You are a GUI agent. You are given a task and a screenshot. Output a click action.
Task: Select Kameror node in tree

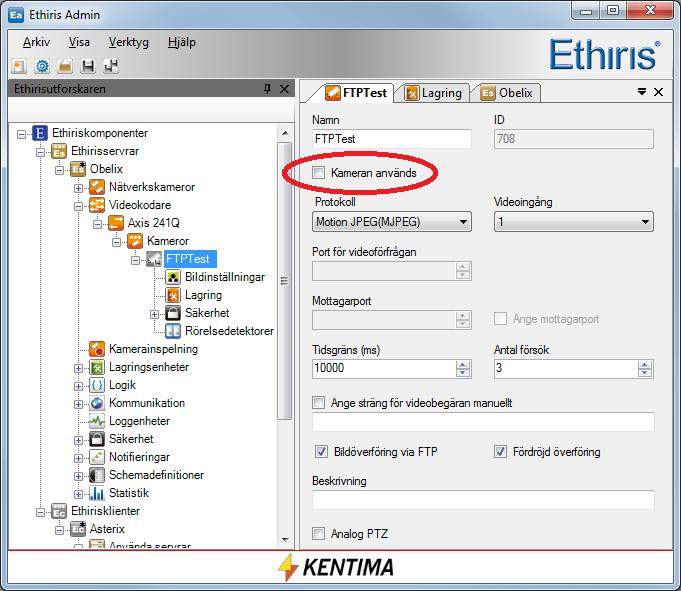pyautogui.click(x=168, y=241)
